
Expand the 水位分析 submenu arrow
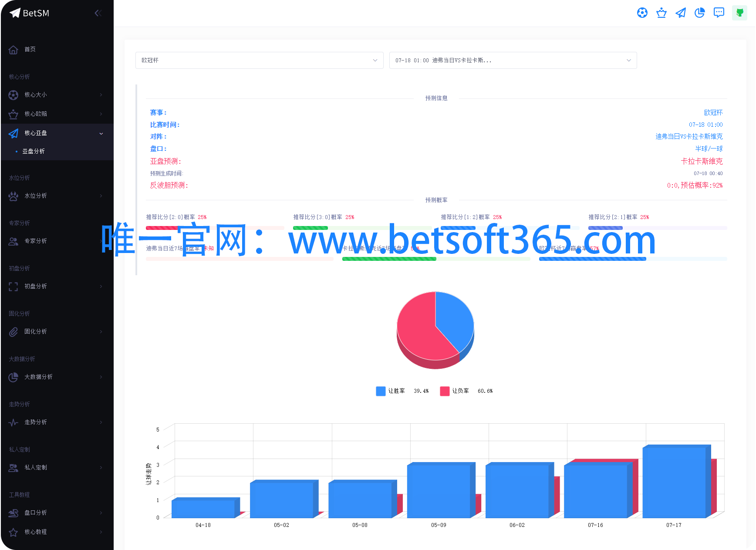pyautogui.click(x=101, y=196)
